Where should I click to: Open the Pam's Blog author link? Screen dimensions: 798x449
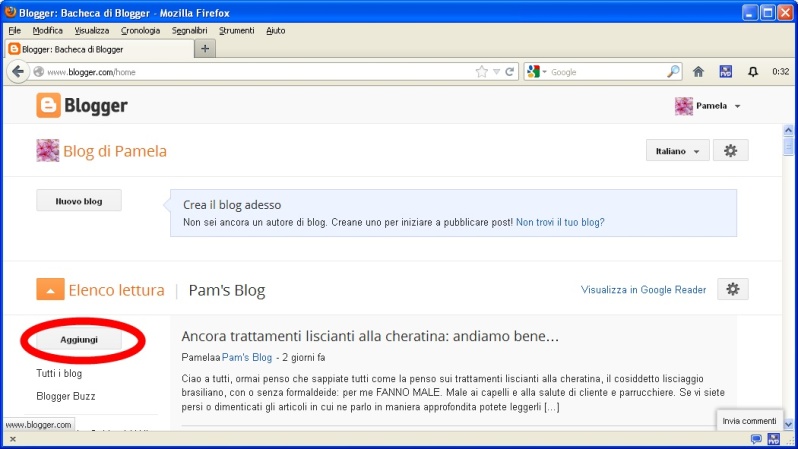[x=247, y=357]
